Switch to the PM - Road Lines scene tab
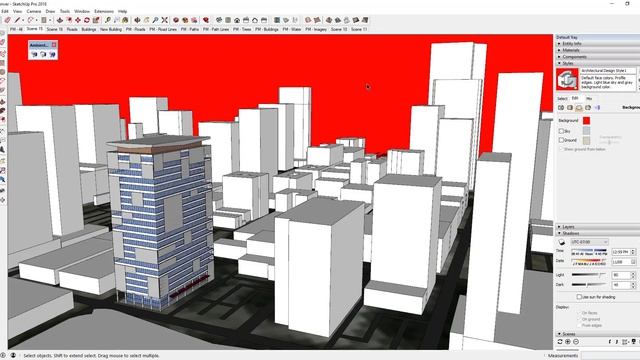 tap(163, 29)
